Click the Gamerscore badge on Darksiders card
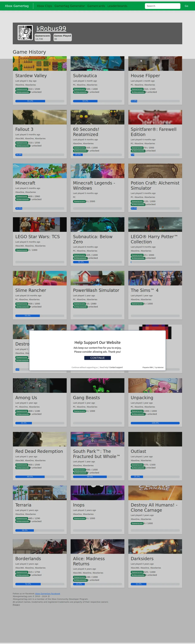 pos(137,572)
